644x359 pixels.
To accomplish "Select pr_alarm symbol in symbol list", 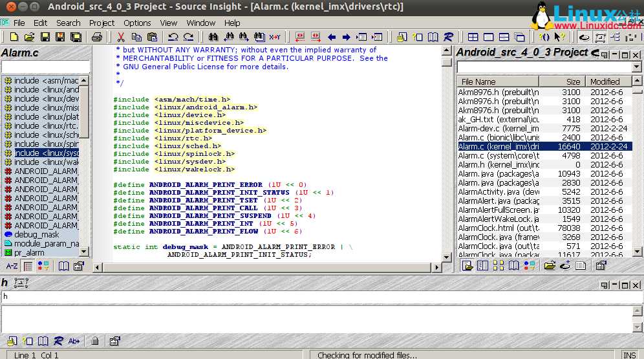I will click(x=29, y=252).
